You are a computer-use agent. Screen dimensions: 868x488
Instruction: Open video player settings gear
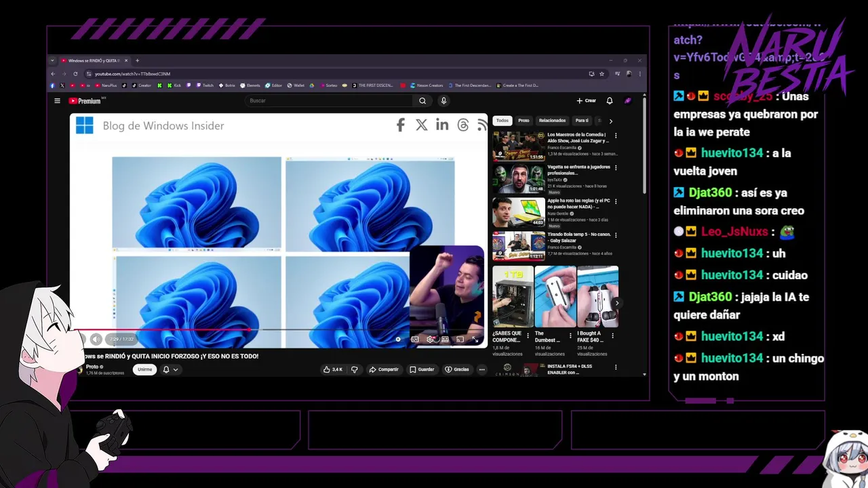click(430, 339)
